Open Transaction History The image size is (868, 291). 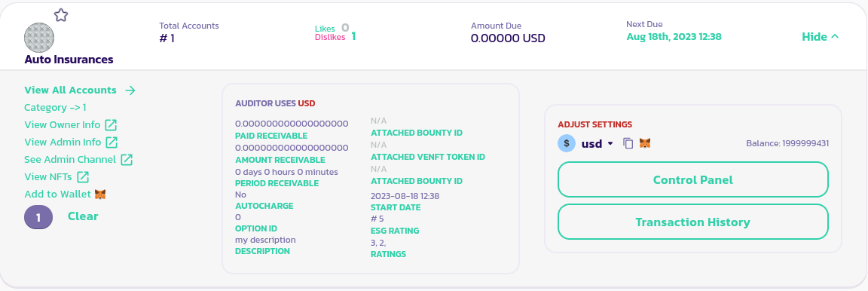click(x=693, y=222)
